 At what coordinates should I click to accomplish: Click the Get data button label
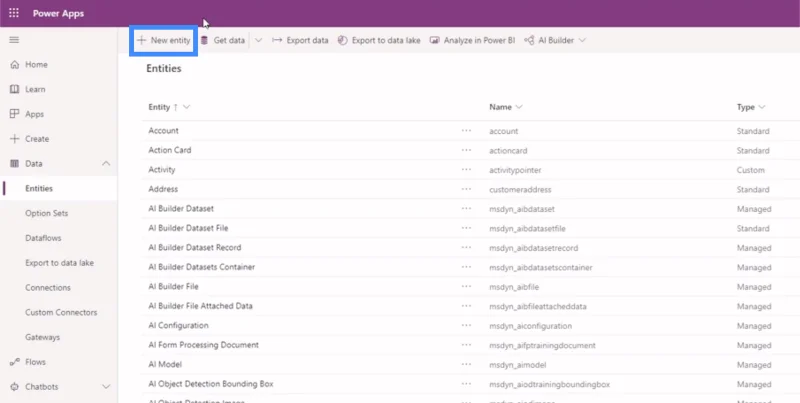[229, 40]
